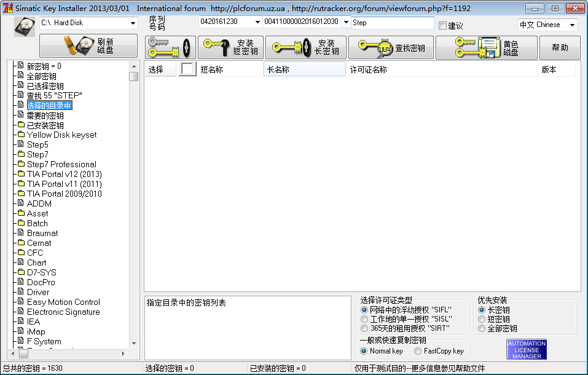Select the ADDM tree entry

[x=39, y=203]
